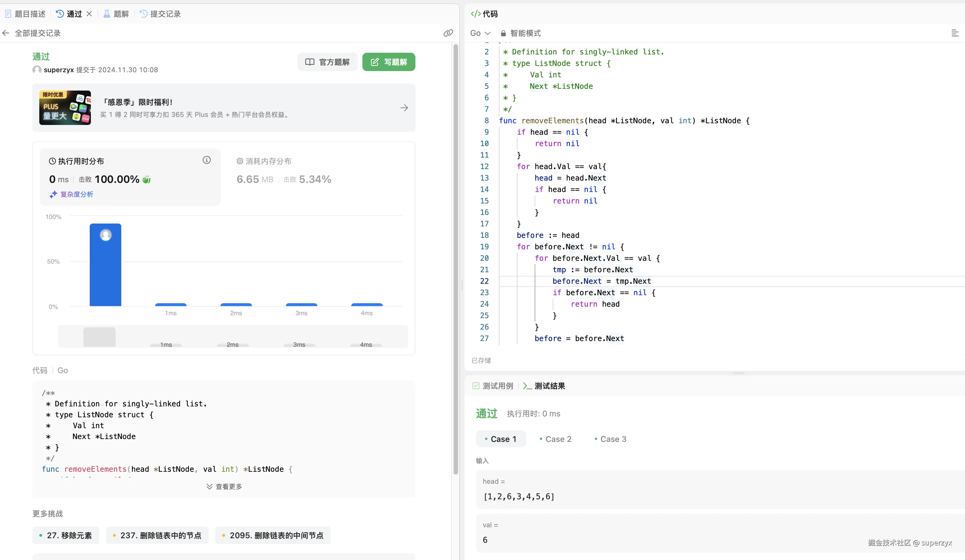This screenshot has width=965, height=560.
Task: Open the promo banner right arrow
Action: pyautogui.click(x=404, y=108)
